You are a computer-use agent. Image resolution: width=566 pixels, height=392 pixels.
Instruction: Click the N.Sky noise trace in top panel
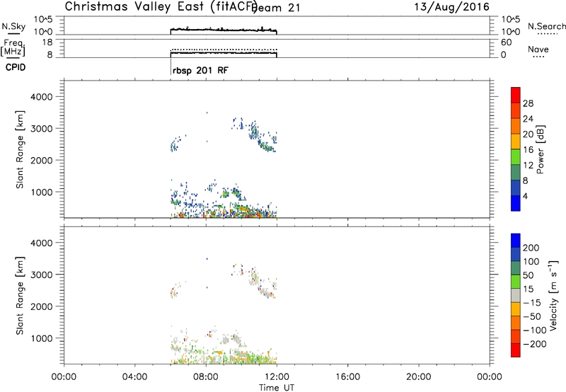coord(224,30)
